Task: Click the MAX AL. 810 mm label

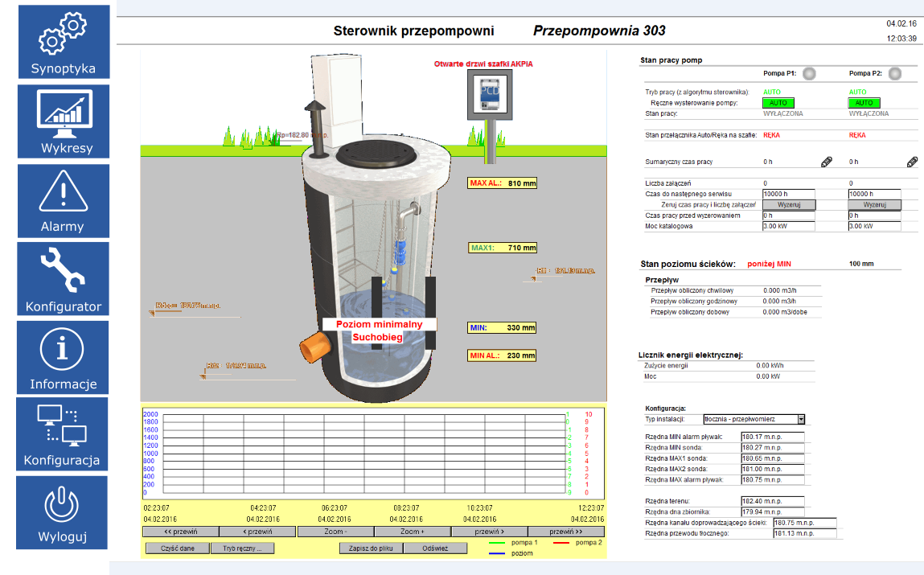Action: pos(503,183)
